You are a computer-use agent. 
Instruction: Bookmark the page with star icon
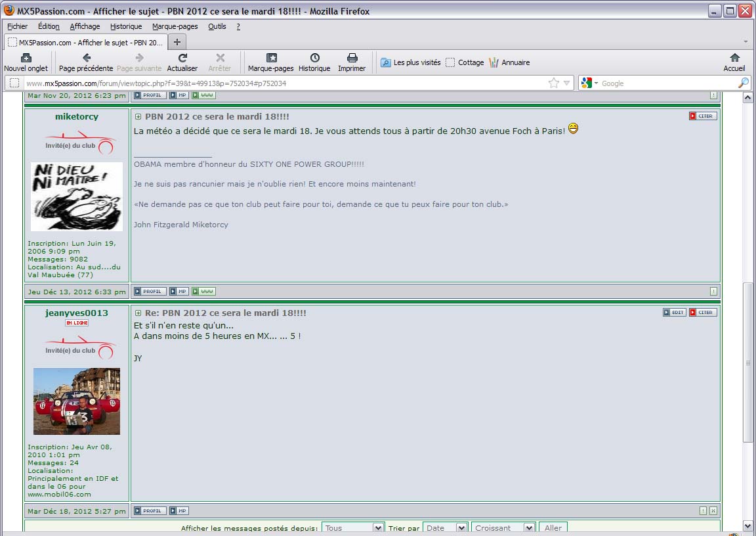pyautogui.click(x=553, y=83)
